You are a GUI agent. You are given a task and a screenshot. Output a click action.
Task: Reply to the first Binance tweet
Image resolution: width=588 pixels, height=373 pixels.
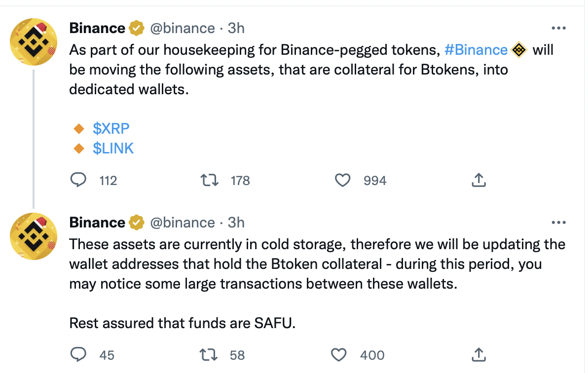(78, 180)
